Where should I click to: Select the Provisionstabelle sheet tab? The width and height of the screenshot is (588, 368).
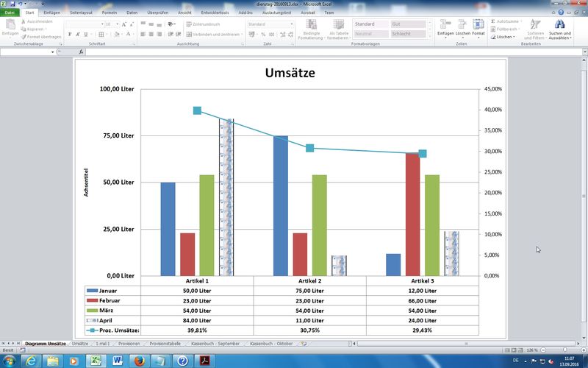165,344
